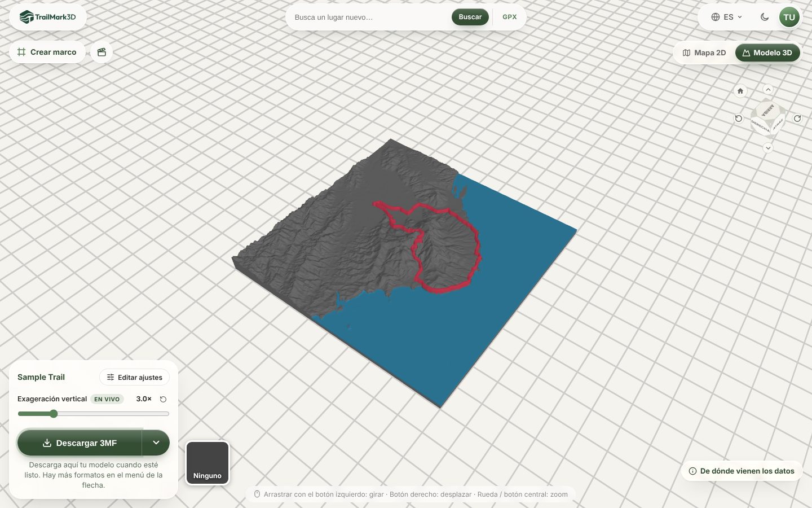Download the model with Descargar 3MF
812x508 pixels.
[80, 443]
